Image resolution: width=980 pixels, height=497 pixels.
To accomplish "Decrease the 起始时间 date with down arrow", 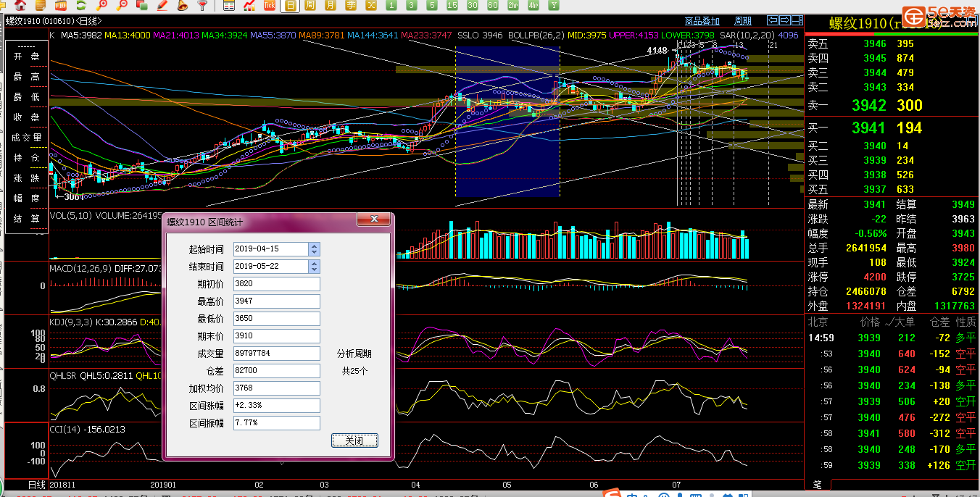I will click(314, 252).
